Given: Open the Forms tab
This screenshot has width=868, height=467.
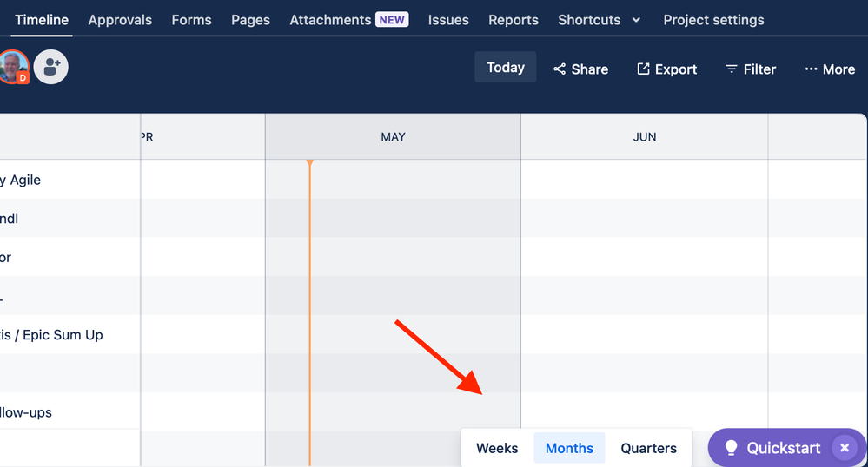Looking at the screenshot, I should pyautogui.click(x=191, y=20).
